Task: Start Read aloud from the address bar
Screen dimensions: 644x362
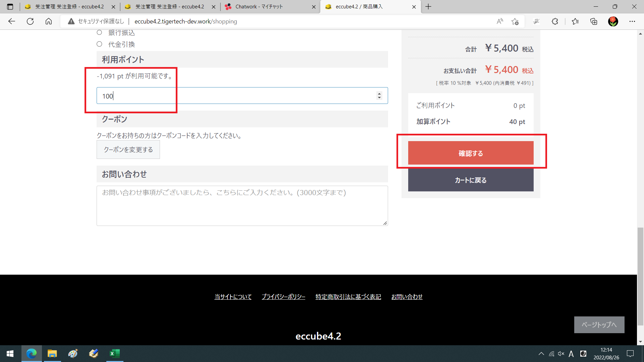Action: pyautogui.click(x=499, y=21)
